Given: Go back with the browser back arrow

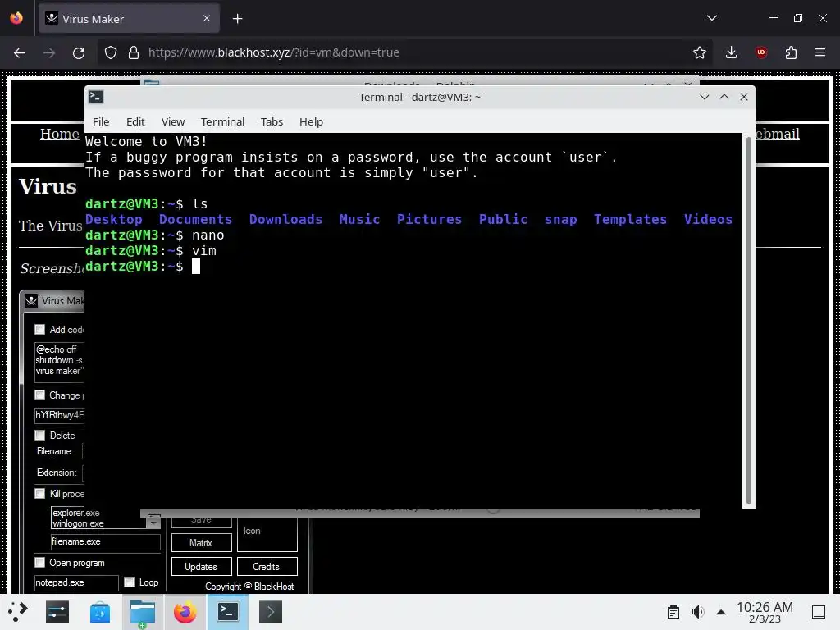Looking at the screenshot, I should pyautogui.click(x=20, y=52).
